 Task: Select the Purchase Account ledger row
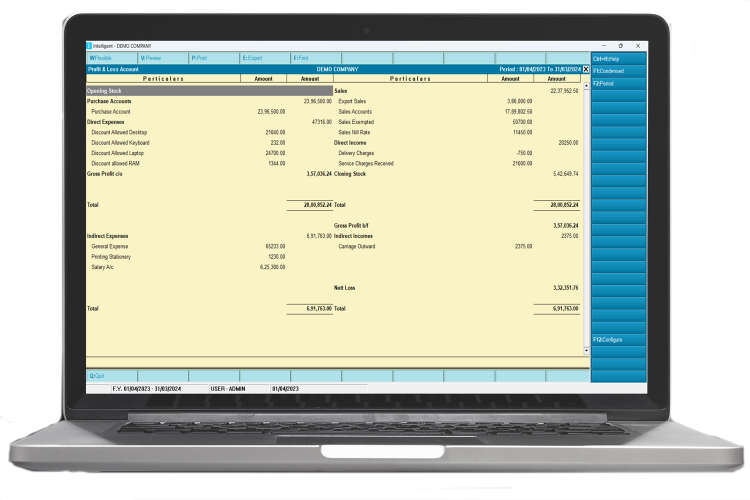coord(210,111)
